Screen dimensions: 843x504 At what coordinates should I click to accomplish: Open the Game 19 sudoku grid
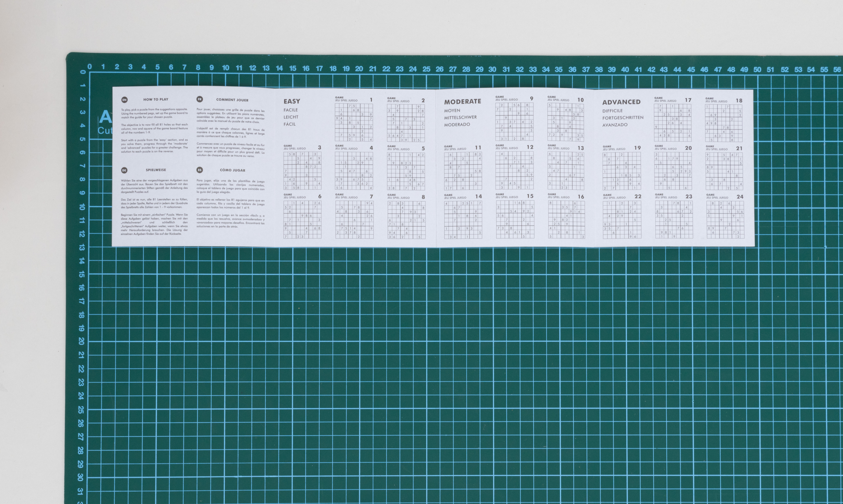point(622,171)
